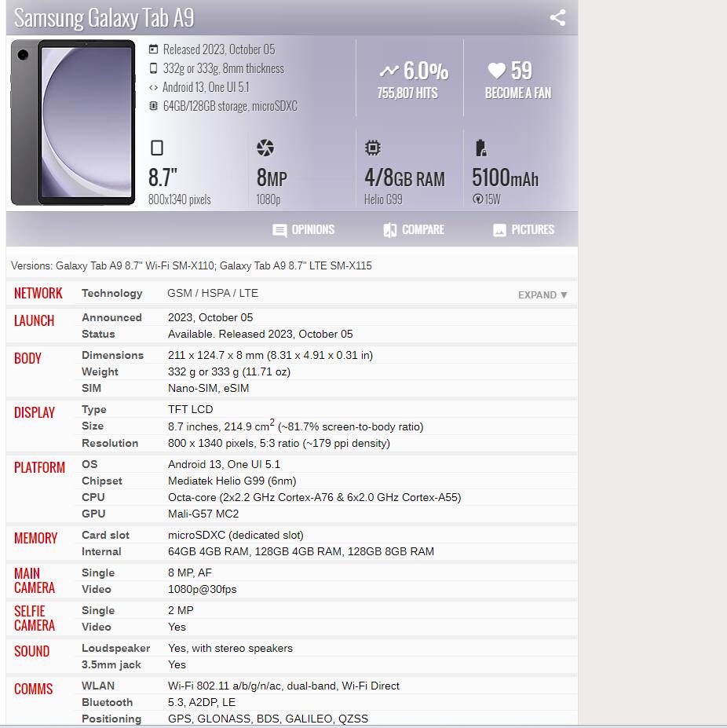
Task: Click the display size icon
Action: pos(157,148)
